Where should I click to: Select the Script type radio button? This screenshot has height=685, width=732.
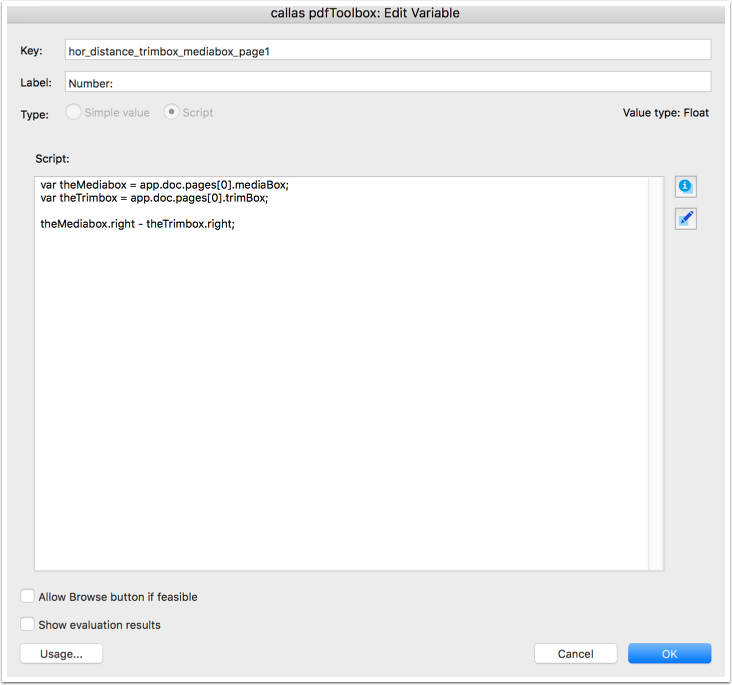pos(171,112)
